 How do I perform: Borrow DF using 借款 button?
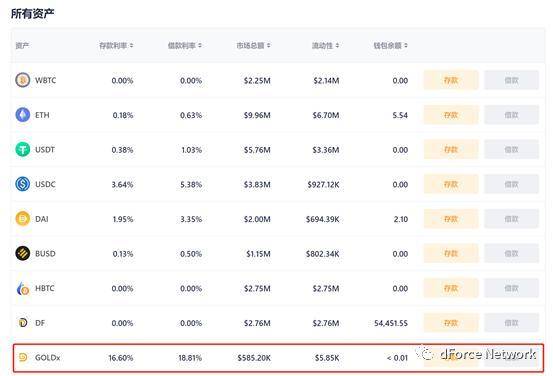(x=511, y=322)
